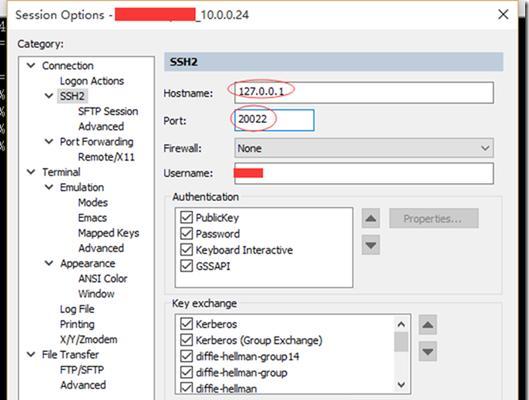Image resolution: width=529 pixels, height=400 pixels.
Task: Toggle the last diffie-hellman checkbox
Action: pyautogui.click(x=186, y=388)
